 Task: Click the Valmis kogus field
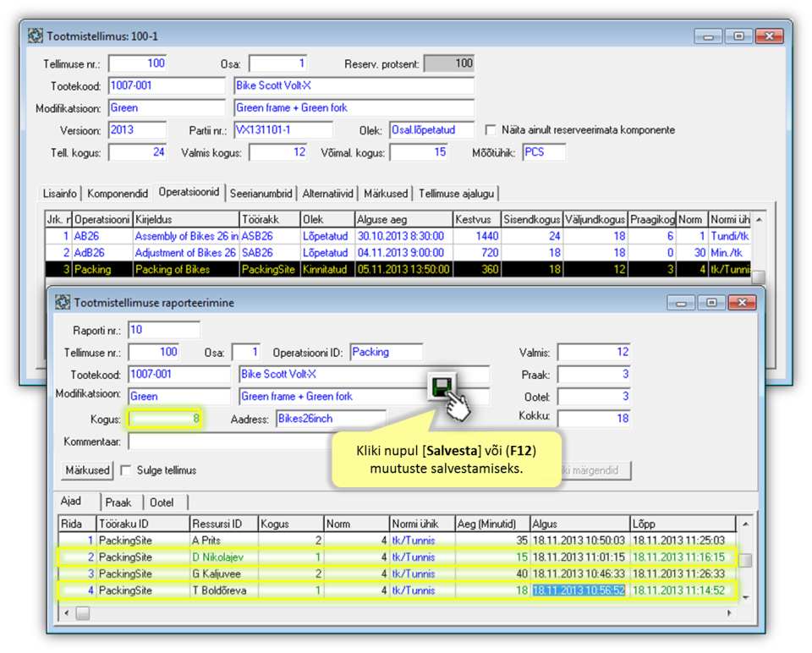tap(278, 152)
